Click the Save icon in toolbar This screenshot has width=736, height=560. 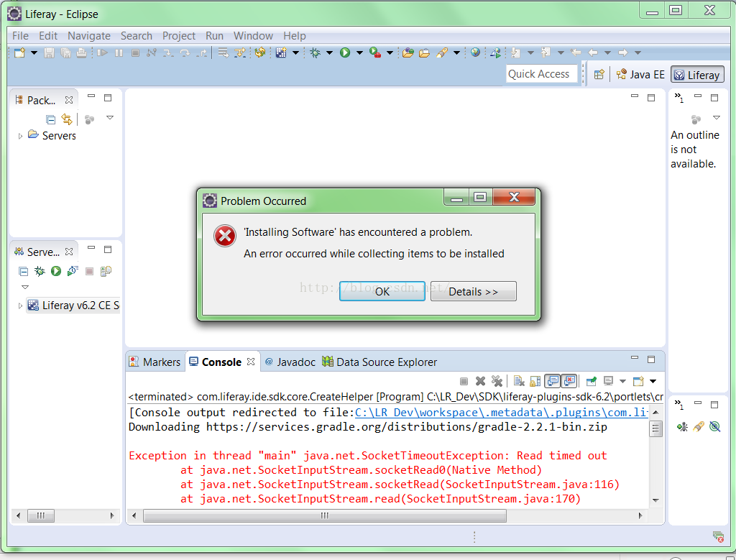(x=49, y=52)
